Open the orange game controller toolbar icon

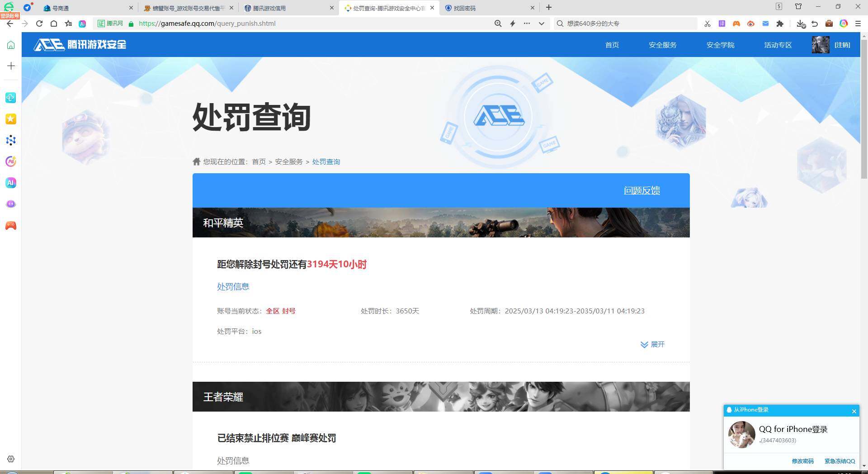tap(736, 24)
